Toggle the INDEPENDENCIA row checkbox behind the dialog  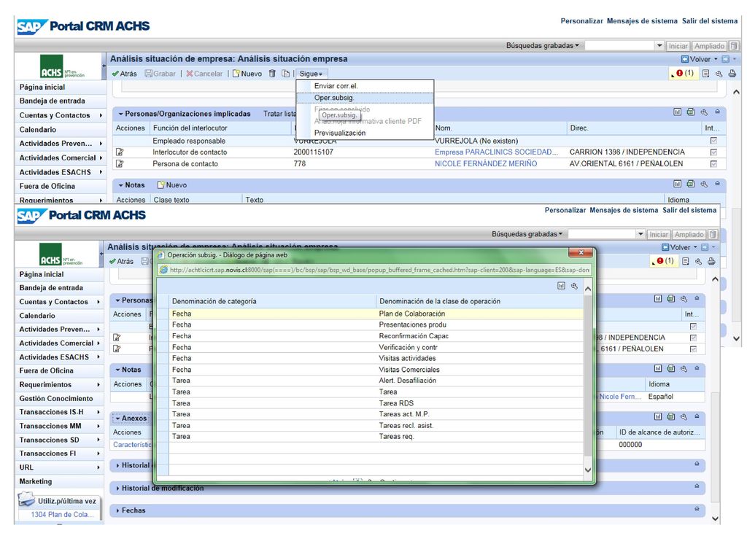coord(693,337)
